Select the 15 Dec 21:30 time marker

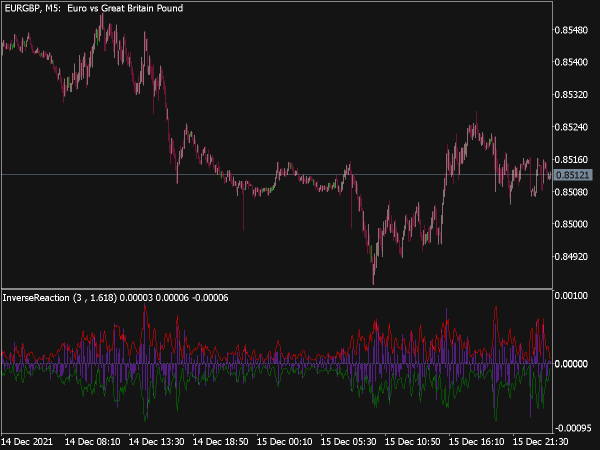click(x=540, y=442)
